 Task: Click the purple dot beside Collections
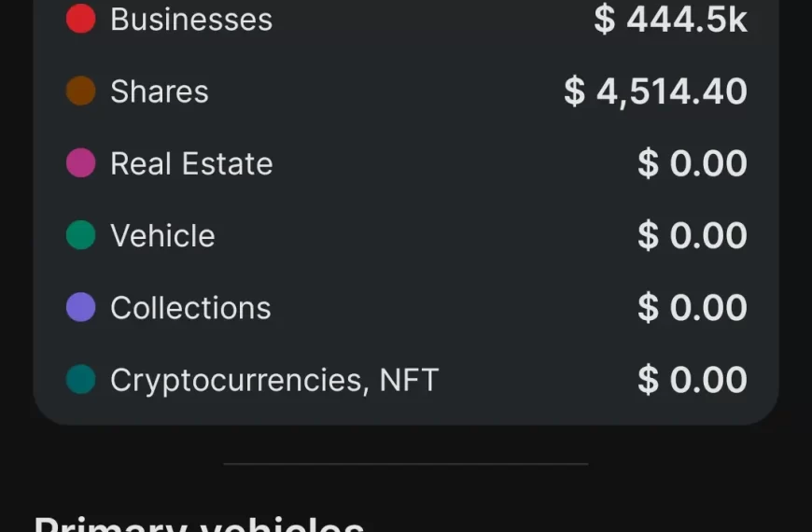(80, 307)
